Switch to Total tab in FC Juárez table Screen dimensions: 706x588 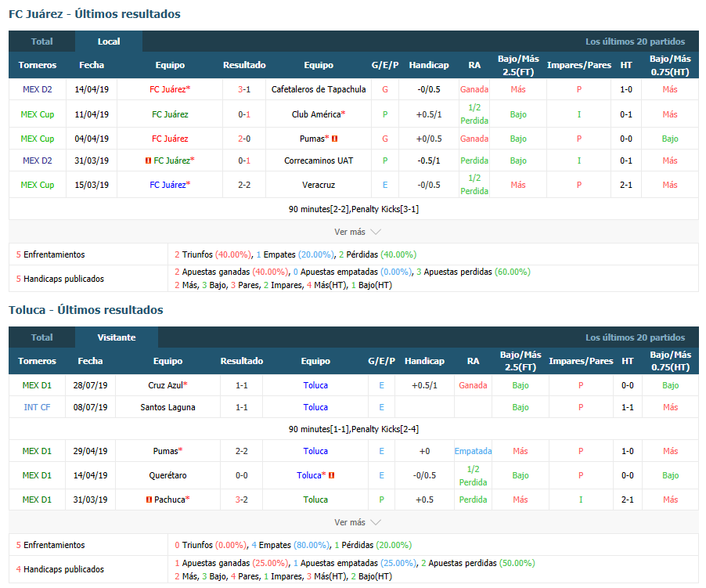click(x=41, y=41)
